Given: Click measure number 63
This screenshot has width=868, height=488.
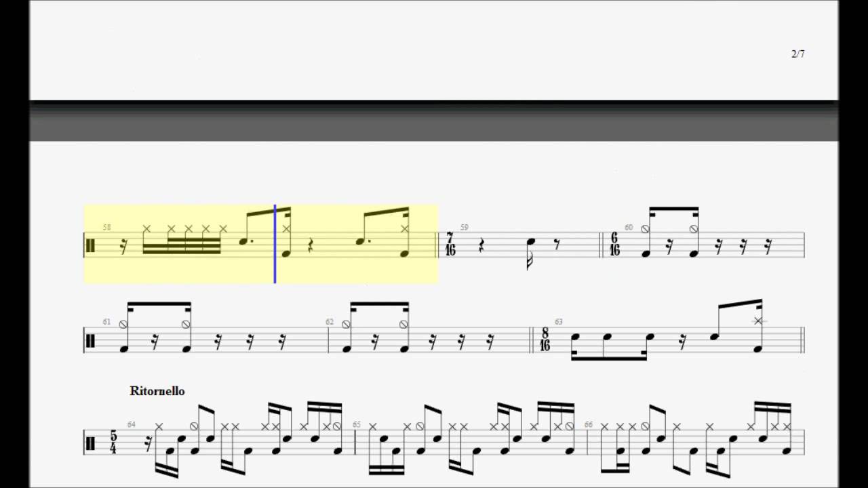Looking at the screenshot, I should 559,322.
